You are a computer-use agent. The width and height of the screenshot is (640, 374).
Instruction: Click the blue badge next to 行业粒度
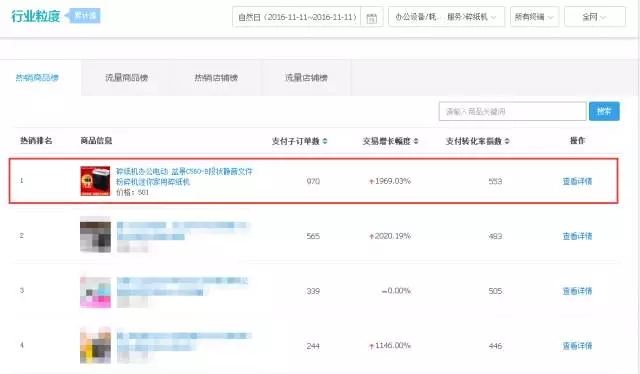click(x=84, y=16)
